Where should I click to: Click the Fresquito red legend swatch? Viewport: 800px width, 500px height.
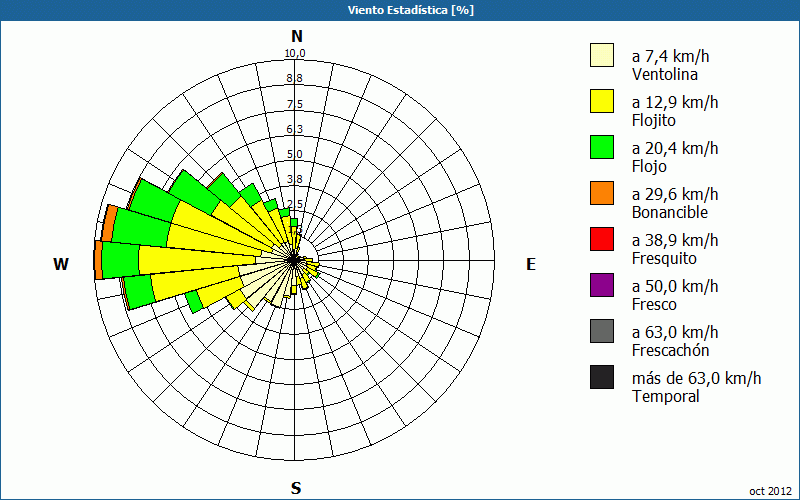coord(602,239)
